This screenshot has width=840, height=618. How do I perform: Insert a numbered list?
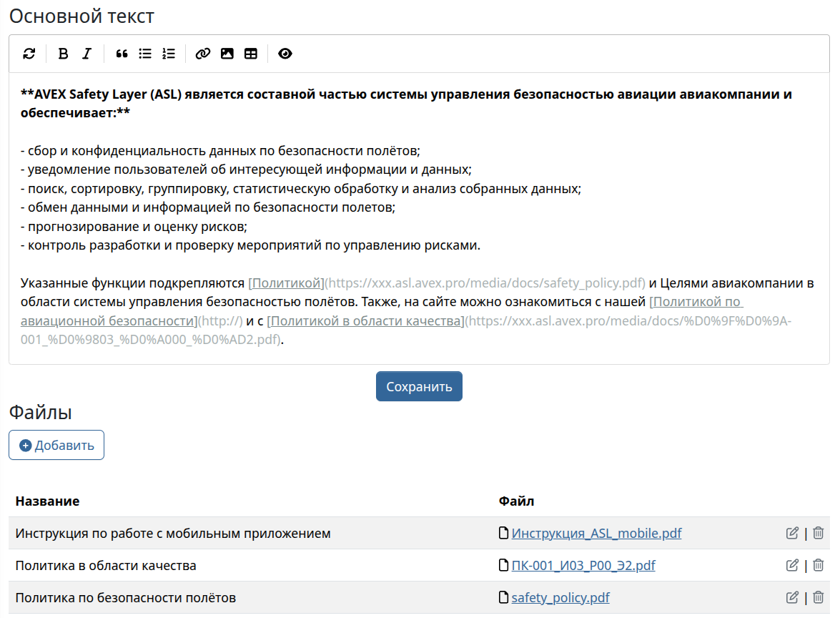169,54
